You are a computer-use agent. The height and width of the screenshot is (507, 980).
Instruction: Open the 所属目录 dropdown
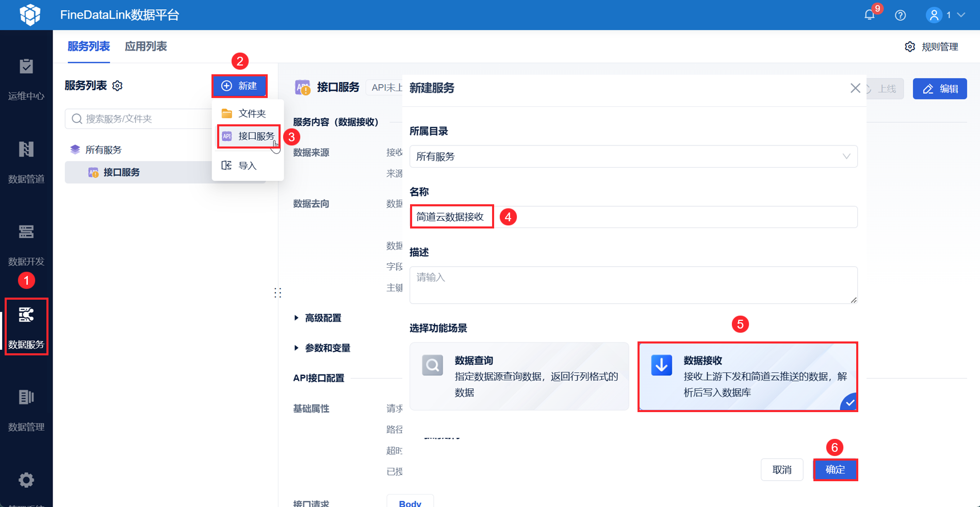pyautogui.click(x=633, y=156)
